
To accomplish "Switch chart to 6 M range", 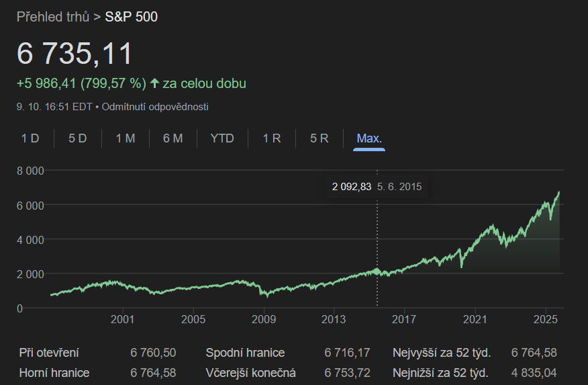I will coord(173,138).
